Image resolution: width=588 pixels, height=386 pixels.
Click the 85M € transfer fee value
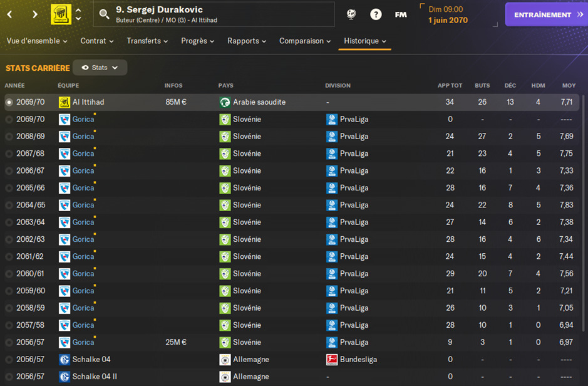tap(176, 102)
